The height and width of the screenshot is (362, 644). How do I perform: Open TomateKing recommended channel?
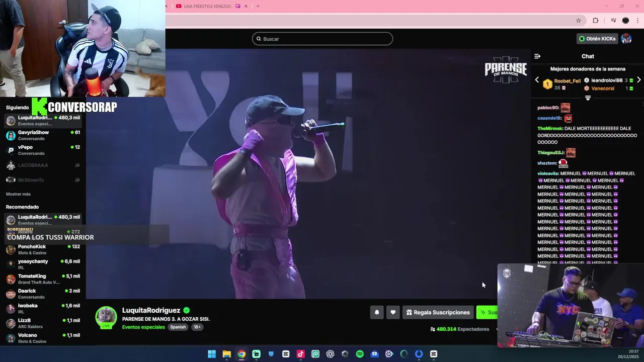coord(43,279)
